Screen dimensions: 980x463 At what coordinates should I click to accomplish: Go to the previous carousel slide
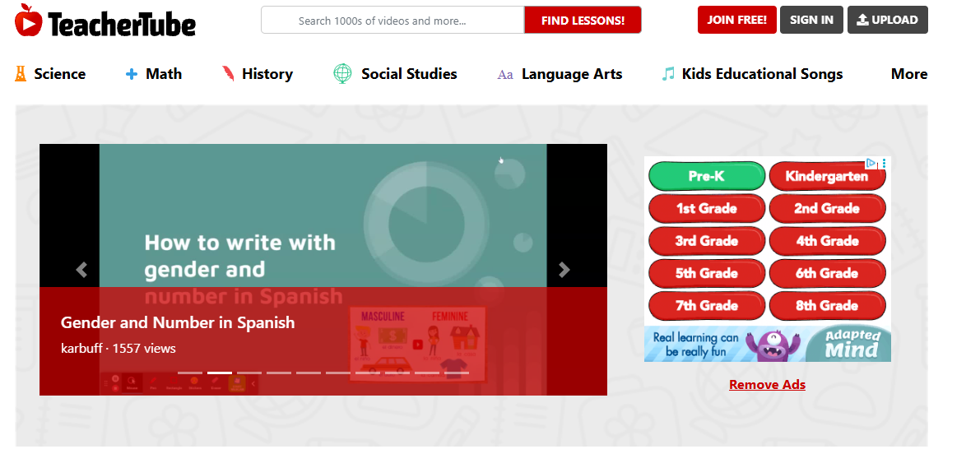[81, 269]
